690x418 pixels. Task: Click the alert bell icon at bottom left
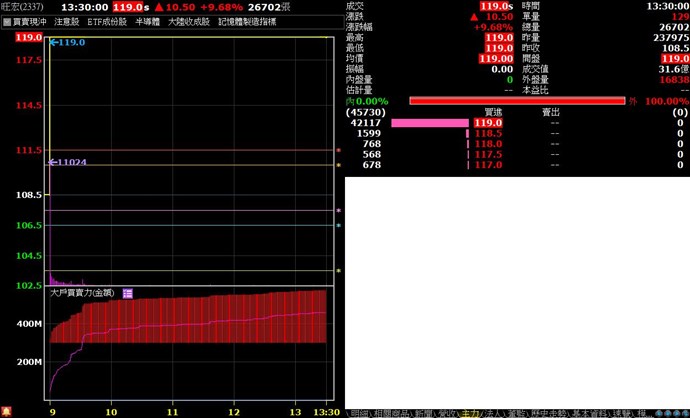[6, 411]
